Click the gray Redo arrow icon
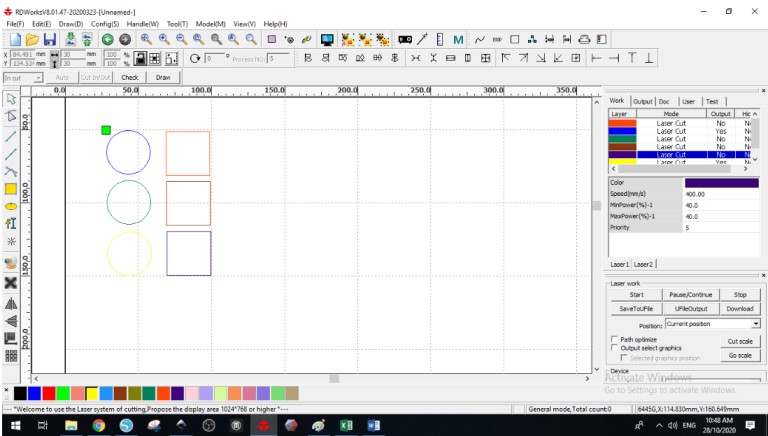The height and width of the screenshot is (436, 768). tap(125, 40)
